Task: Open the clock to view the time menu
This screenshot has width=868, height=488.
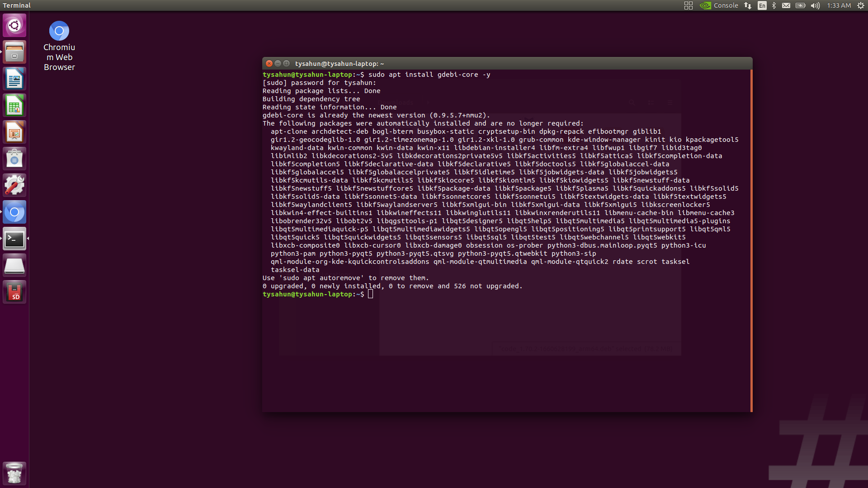Action: [x=840, y=5]
